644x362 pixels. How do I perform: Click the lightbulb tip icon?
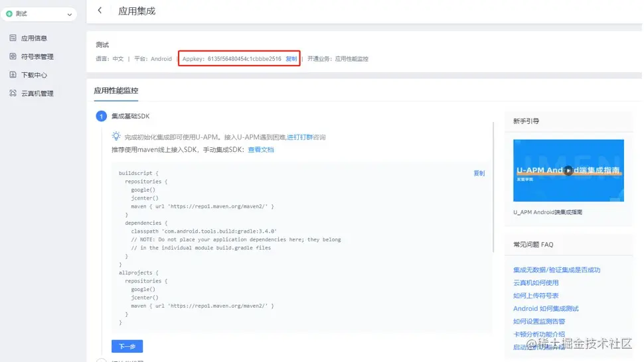(x=116, y=136)
